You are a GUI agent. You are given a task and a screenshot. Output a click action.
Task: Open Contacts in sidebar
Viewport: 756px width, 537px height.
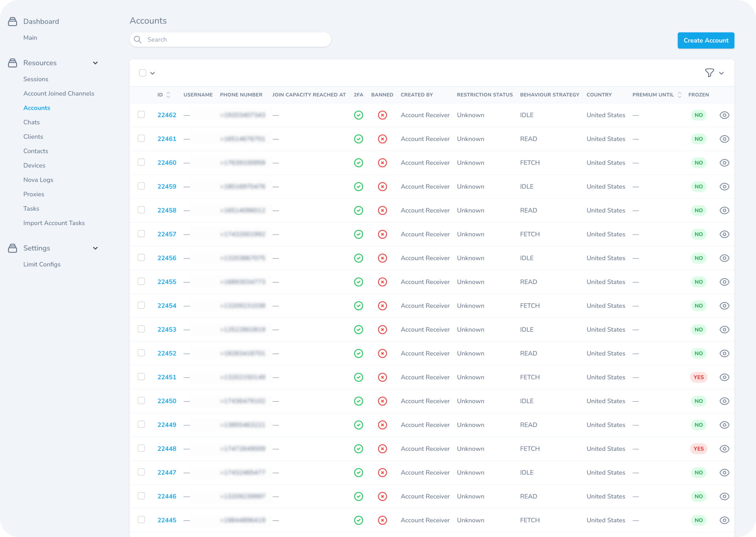[x=36, y=151]
